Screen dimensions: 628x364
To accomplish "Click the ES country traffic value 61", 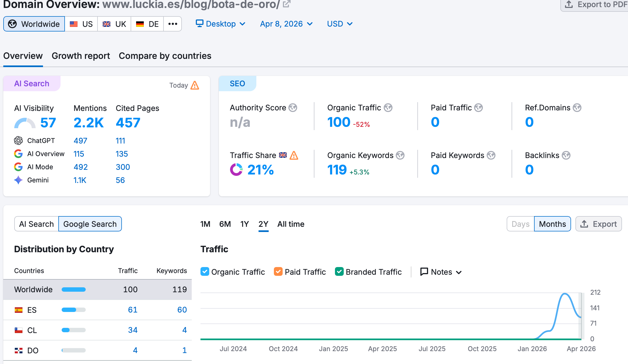I will [133, 310].
